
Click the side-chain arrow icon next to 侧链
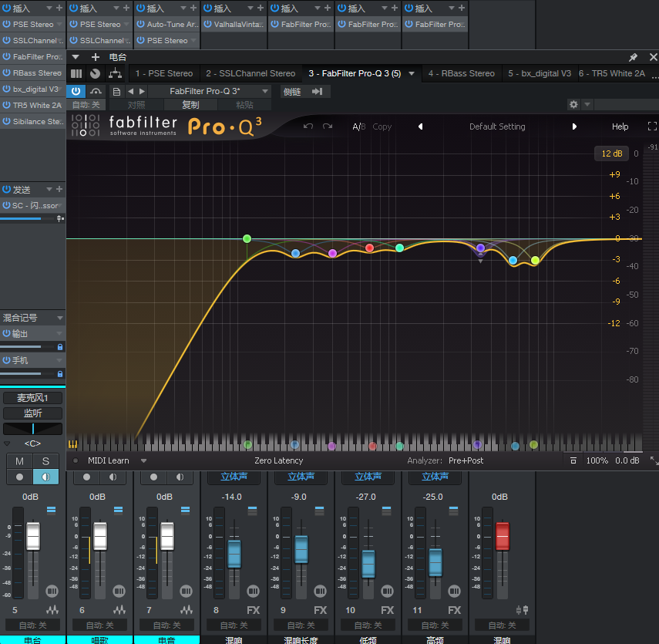coord(318,91)
